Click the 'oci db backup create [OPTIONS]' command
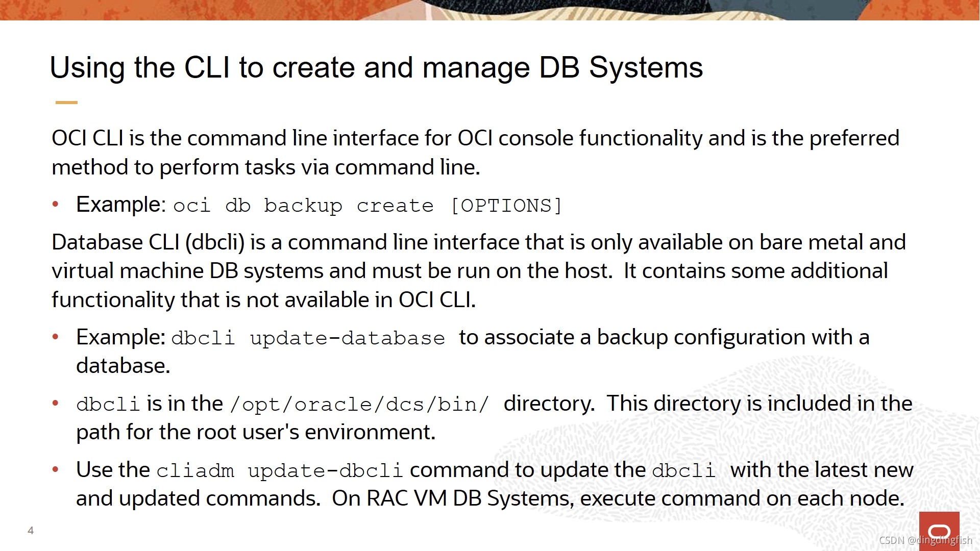The height and width of the screenshot is (551, 980). tap(367, 206)
